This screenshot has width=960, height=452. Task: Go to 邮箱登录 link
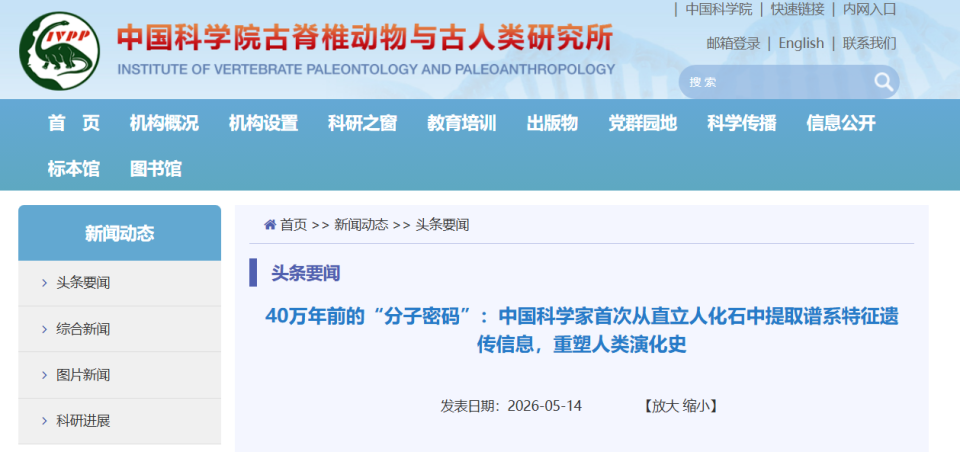coord(733,43)
